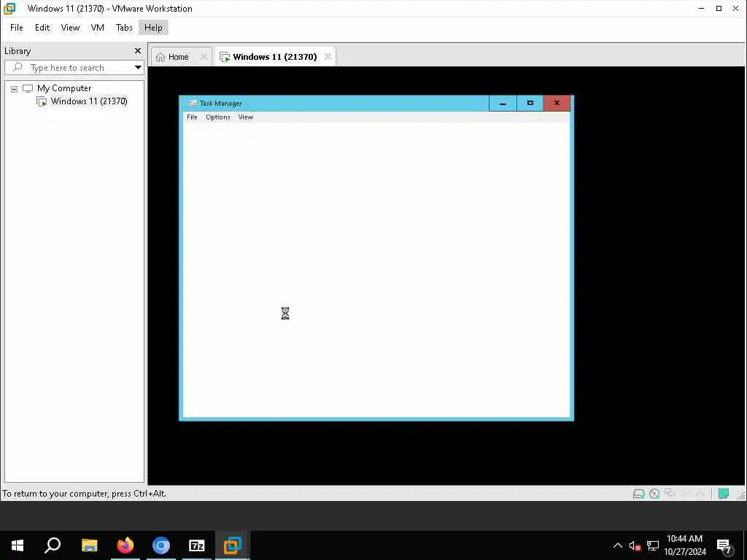This screenshot has height=560, width=747.
Task: Close the Windows 11 (21370) tab
Action: (x=328, y=57)
